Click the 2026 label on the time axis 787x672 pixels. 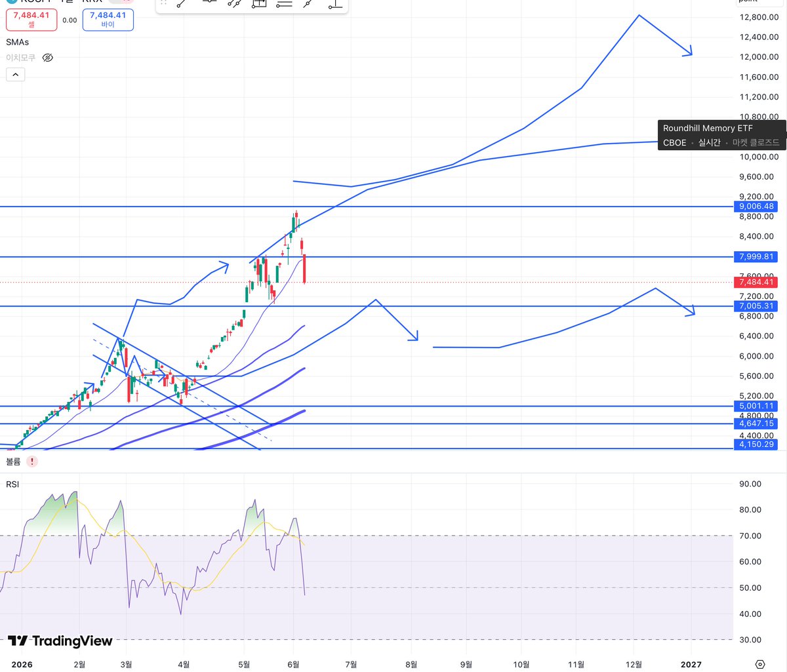tap(20, 664)
